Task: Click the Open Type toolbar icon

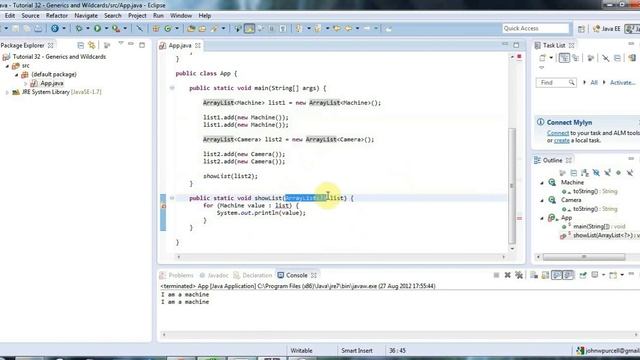Action: (191, 28)
